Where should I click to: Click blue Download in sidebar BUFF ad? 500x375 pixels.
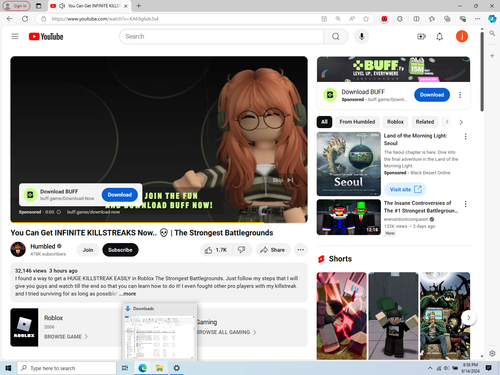(432, 95)
